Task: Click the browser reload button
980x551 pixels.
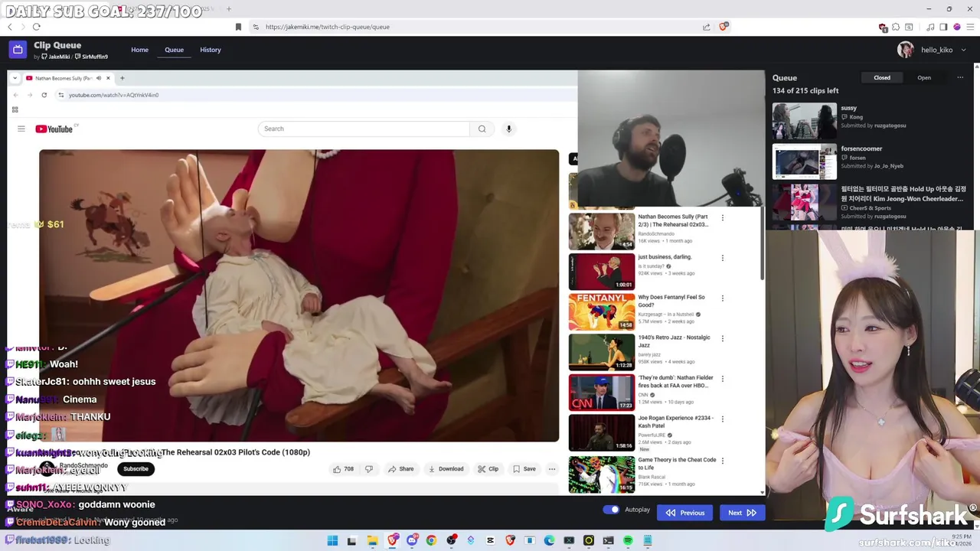Action: click(36, 27)
